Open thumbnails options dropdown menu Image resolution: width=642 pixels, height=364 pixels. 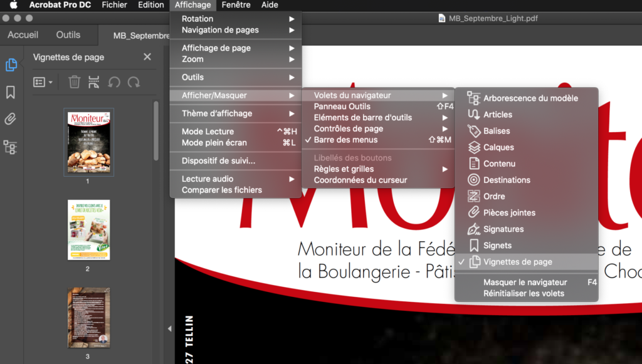[x=43, y=82]
